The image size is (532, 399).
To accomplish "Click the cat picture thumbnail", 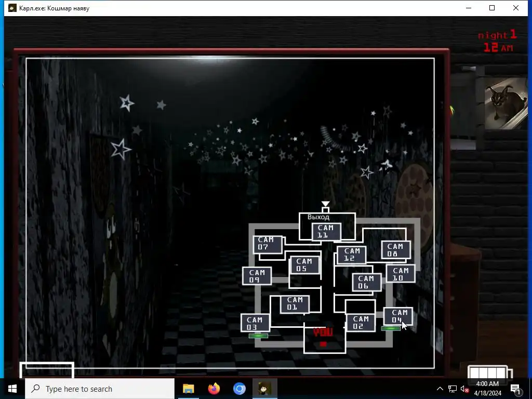I will [506, 103].
